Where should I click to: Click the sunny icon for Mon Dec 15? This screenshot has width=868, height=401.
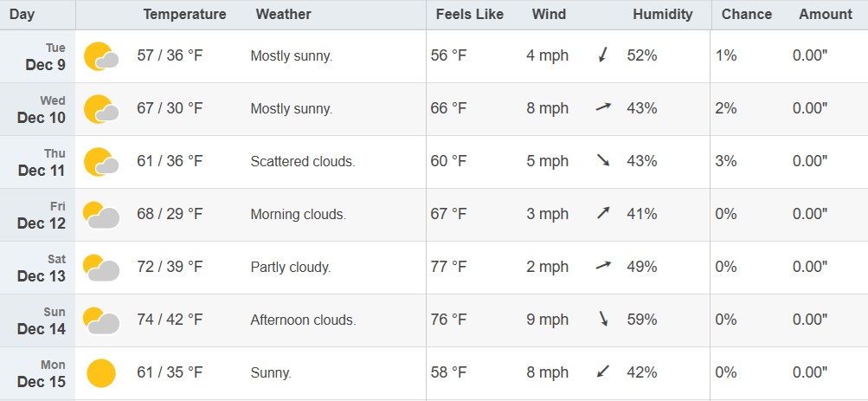[x=100, y=373]
